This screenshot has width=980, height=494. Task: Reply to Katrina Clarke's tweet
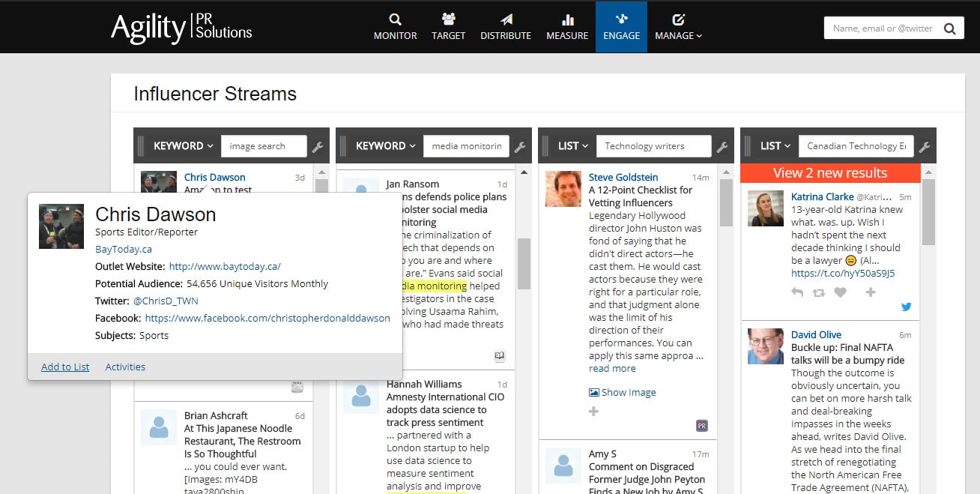point(797,292)
